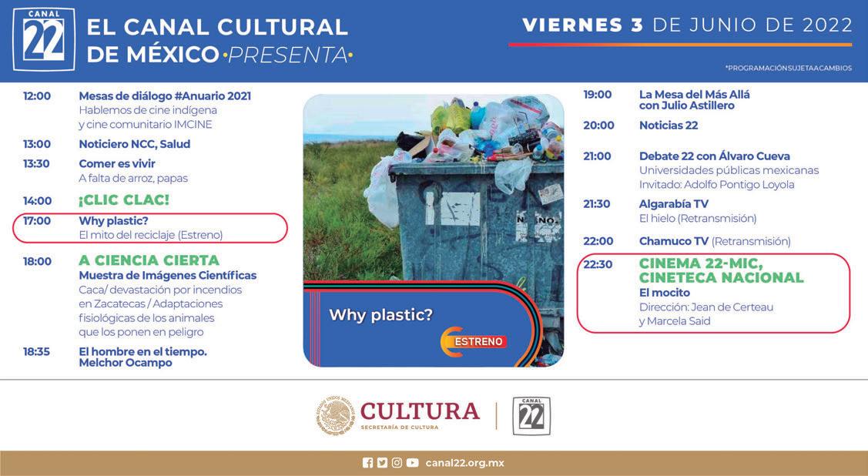The image size is (868, 476).
Task: Click 'Universidades públicas mexicanas' subtitle
Action: click(729, 170)
